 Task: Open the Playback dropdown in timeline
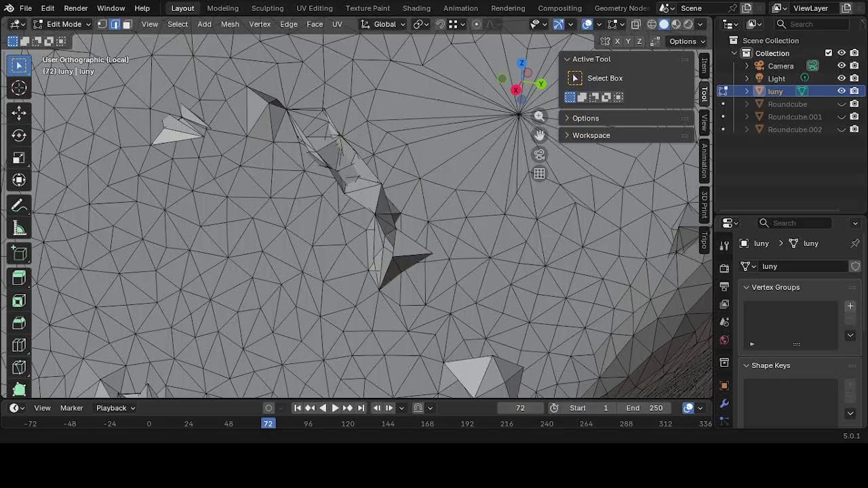point(115,408)
